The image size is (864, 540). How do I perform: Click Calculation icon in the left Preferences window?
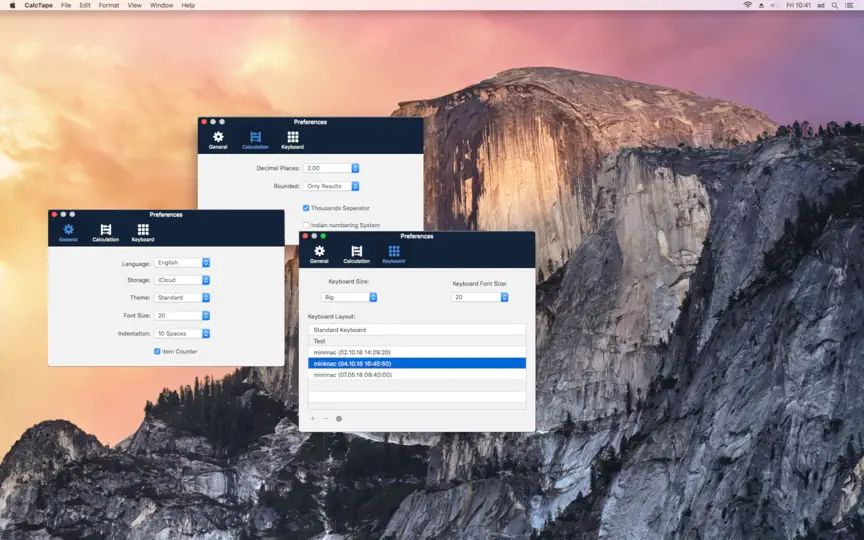pos(105,233)
